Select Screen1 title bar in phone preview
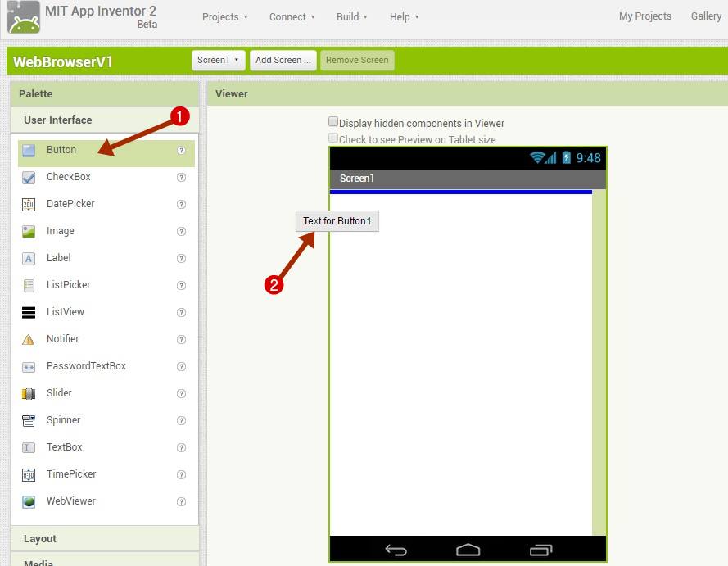This screenshot has width=728, height=566. click(468, 179)
